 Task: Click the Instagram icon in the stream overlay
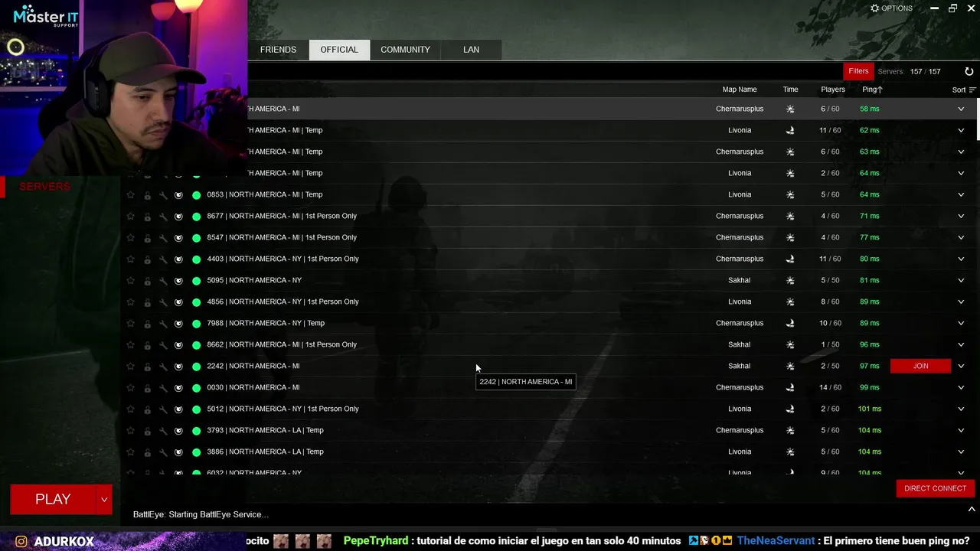pos(21,542)
